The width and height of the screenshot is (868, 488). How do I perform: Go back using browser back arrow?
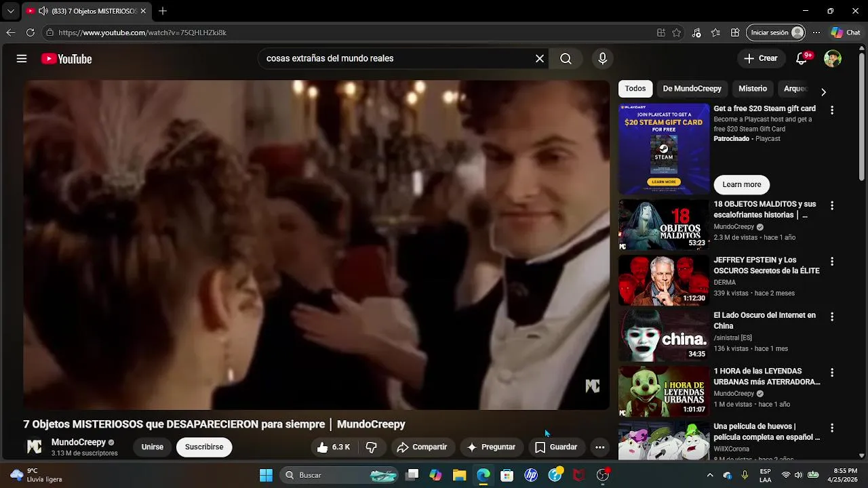coord(10,33)
